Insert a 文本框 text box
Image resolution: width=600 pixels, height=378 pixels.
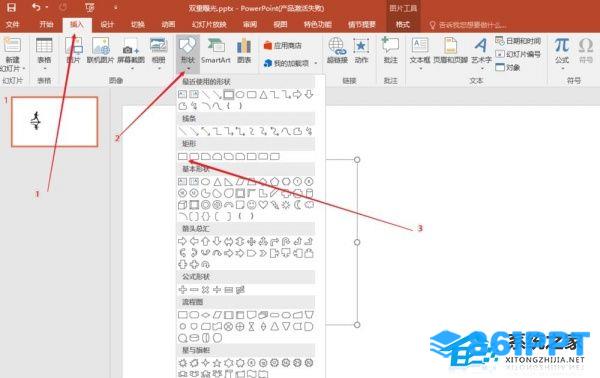tap(420, 54)
